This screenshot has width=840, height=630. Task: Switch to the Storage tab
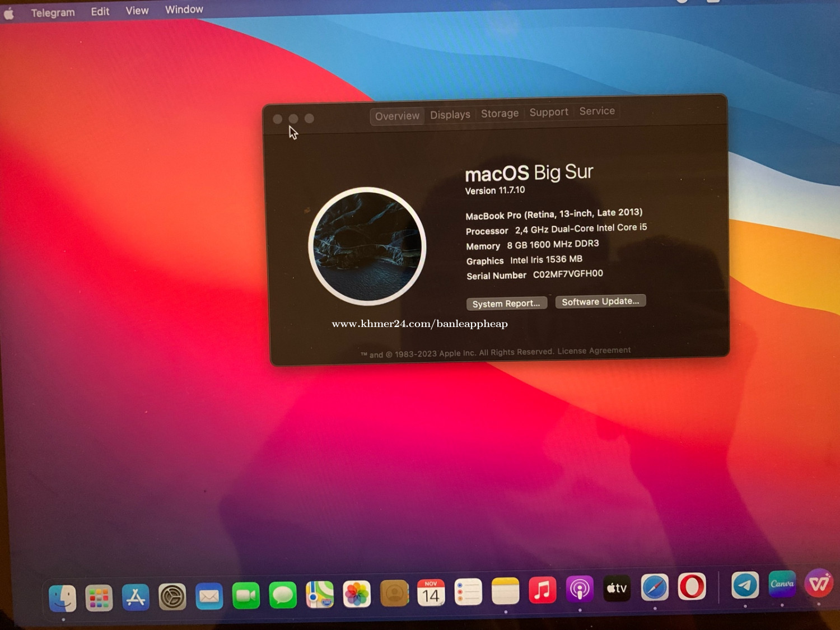[500, 113]
